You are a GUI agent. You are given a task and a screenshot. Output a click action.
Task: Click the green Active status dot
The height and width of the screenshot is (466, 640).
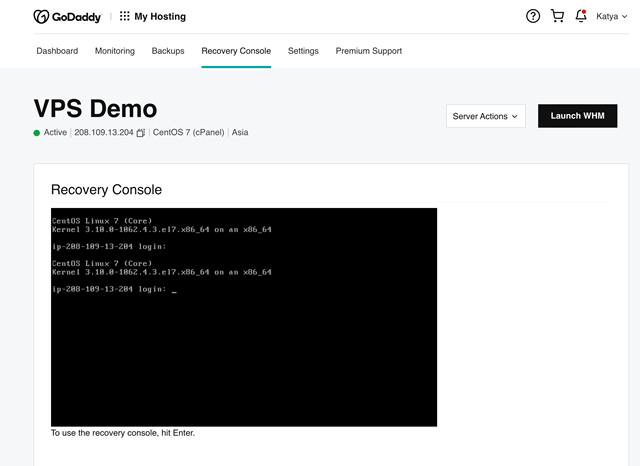(37, 133)
